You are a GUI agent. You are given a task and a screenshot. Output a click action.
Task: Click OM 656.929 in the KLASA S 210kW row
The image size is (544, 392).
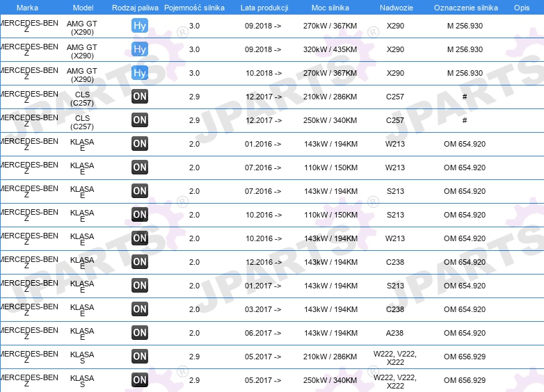tap(465, 357)
